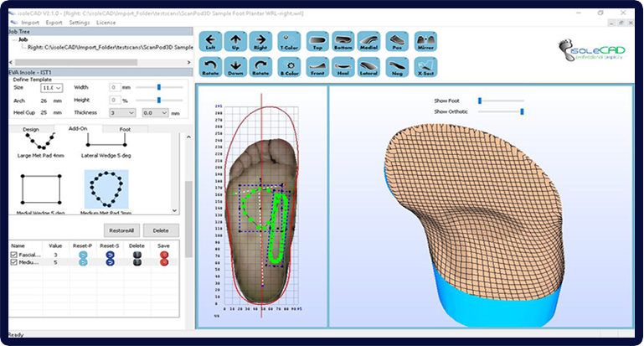Open the Settings menu

[80, 23]
